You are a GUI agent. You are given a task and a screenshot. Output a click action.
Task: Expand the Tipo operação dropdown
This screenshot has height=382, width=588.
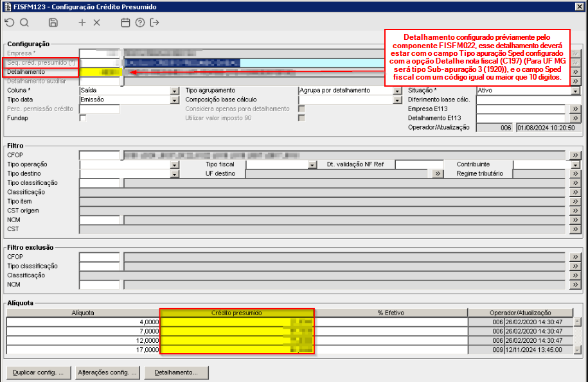(175, 165)
